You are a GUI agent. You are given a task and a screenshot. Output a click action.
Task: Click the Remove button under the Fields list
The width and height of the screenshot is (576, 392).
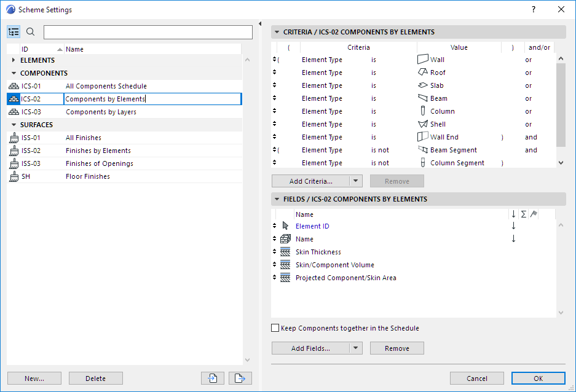click(x=396, y=348)
